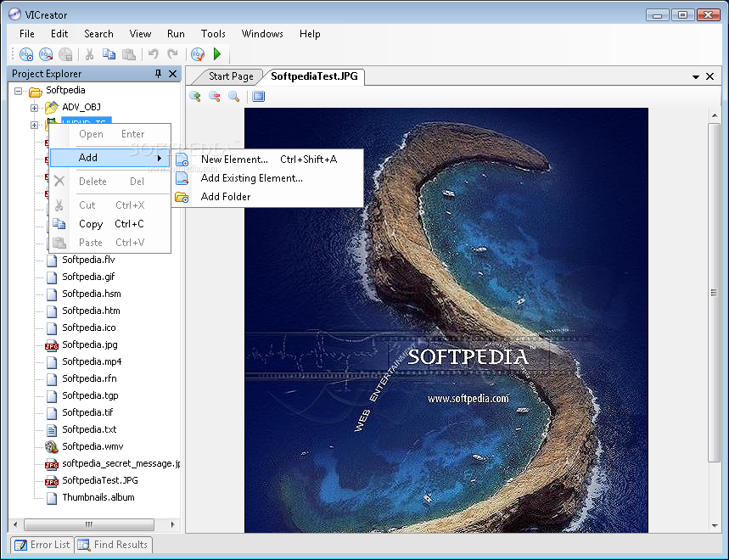Expand the ADV_OBJ folder node
The width and height of the screenshot is (729, 560).
click(34, 108)
